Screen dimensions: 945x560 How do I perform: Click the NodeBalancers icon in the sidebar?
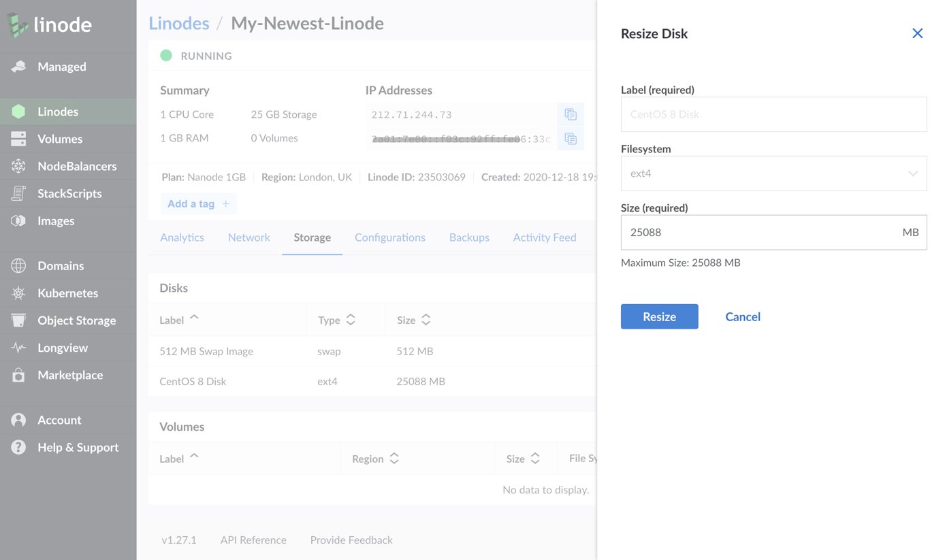pyautogui.click(x=18, y=166)
